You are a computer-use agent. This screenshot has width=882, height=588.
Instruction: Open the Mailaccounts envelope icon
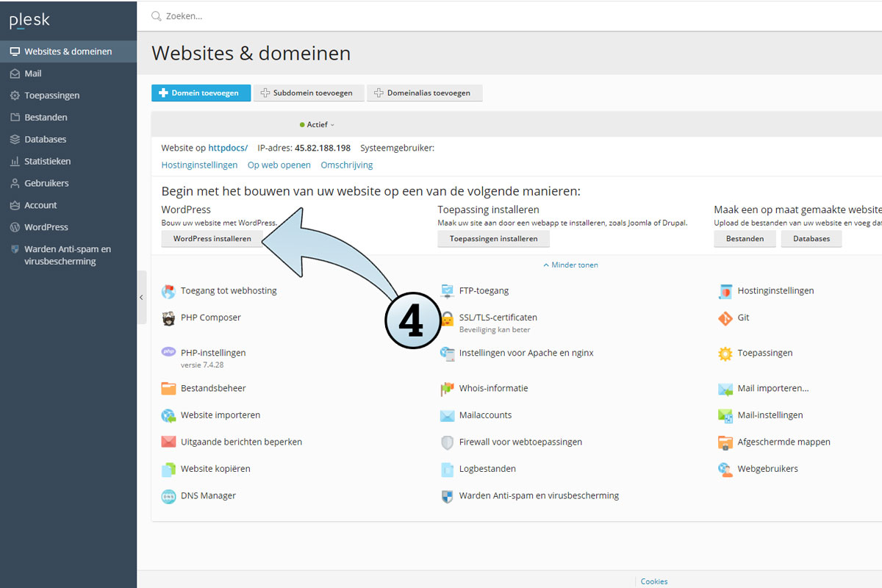coord(447,415)
